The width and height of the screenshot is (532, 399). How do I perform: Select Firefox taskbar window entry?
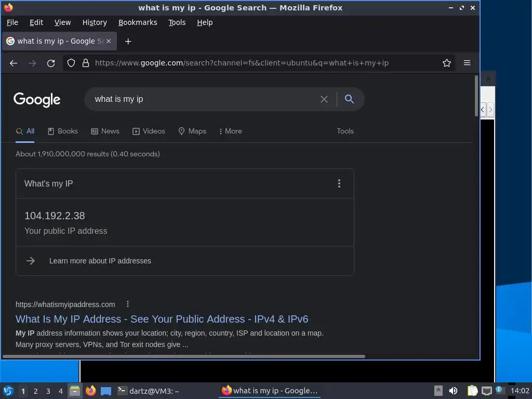click(270, 391)
